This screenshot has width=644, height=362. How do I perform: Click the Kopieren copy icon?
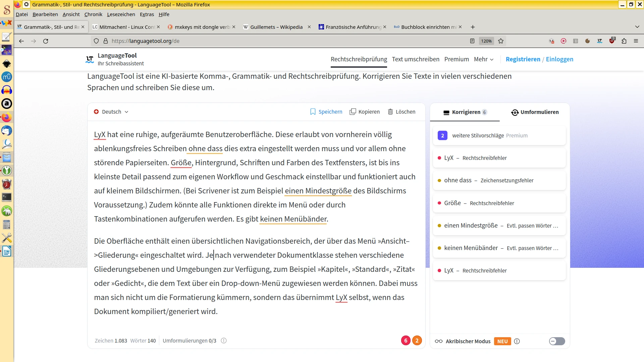353,112
